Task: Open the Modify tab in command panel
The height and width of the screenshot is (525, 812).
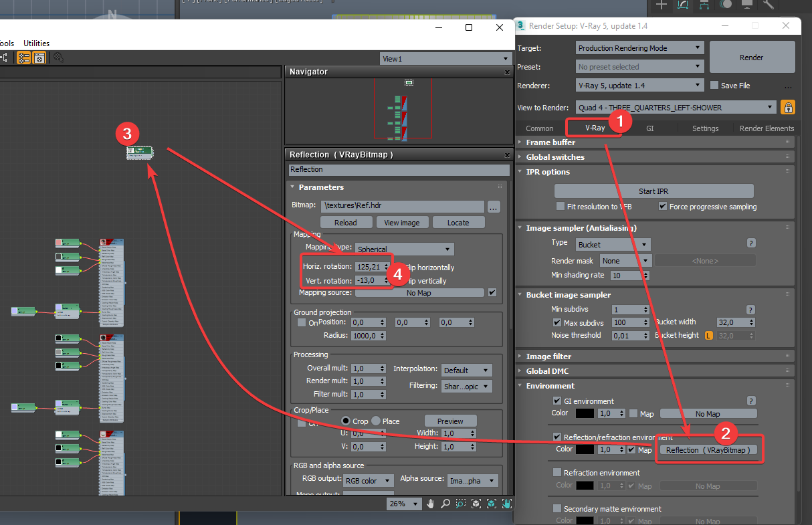Action: [683, 5]
